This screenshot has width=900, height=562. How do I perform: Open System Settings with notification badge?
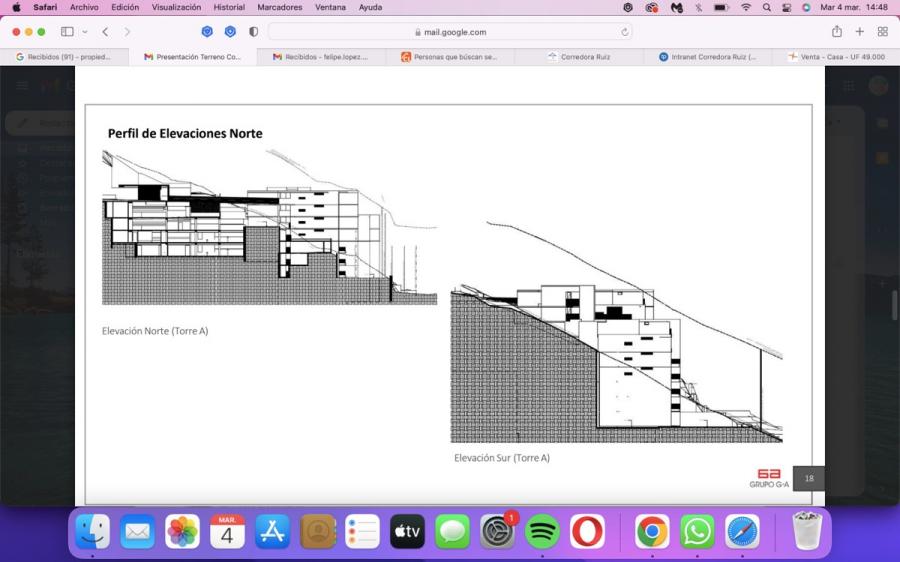click(x=497, y=532)
